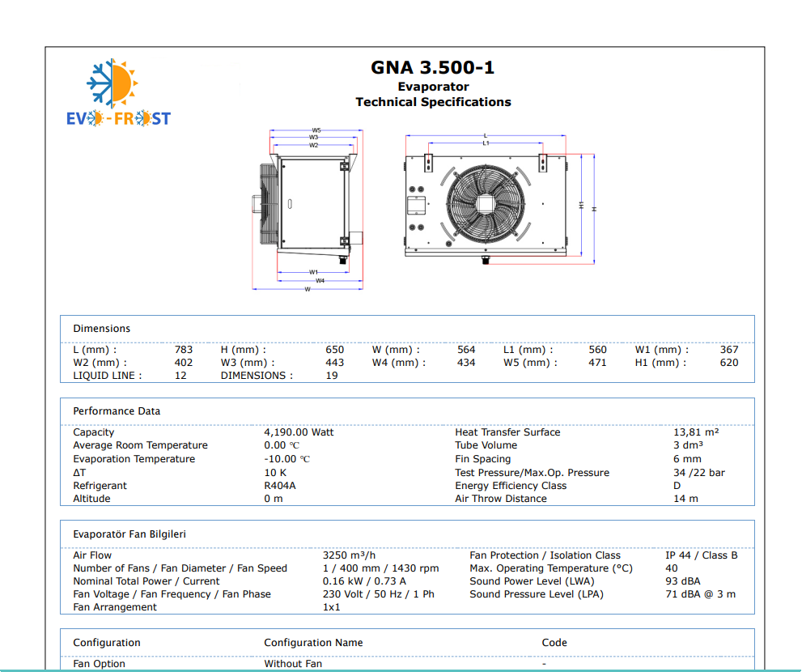
Task: Click the Dimensions section header
Action: click(x=102, y=329)
